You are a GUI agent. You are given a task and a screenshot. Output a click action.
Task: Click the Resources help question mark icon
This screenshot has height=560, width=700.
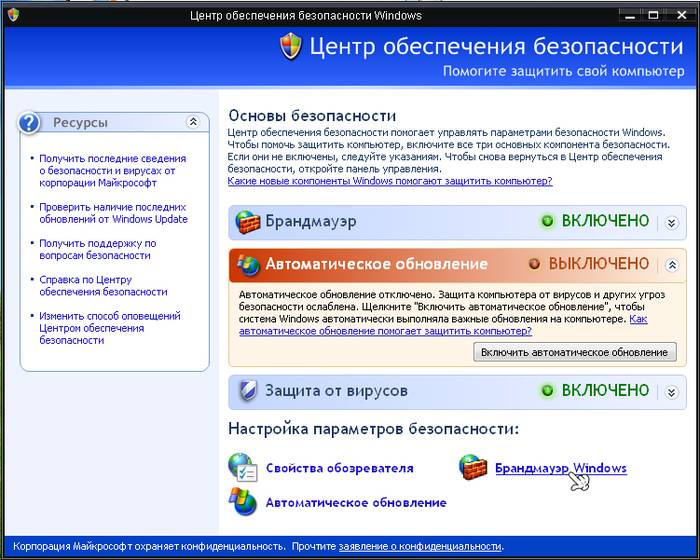point(29,122)
